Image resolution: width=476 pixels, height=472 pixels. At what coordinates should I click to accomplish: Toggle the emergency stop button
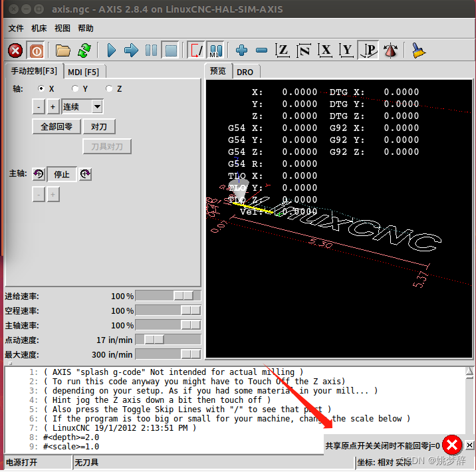coord(15,51)
